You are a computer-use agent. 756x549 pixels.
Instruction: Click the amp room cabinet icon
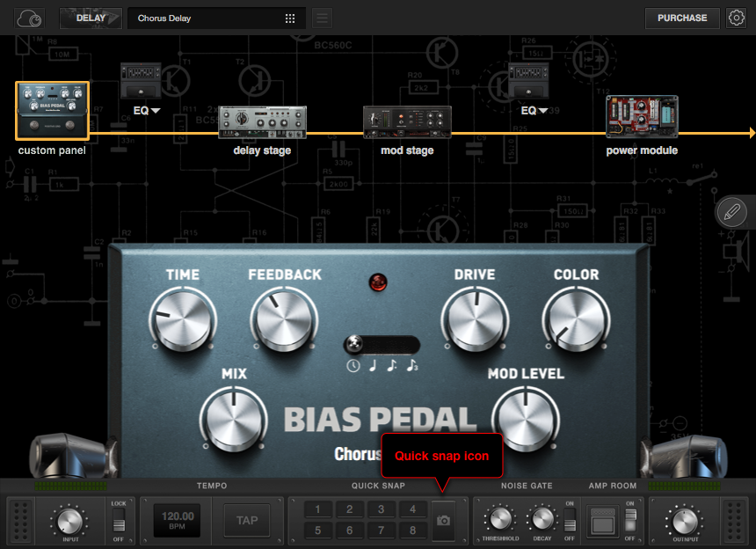(x=603, y=521)
